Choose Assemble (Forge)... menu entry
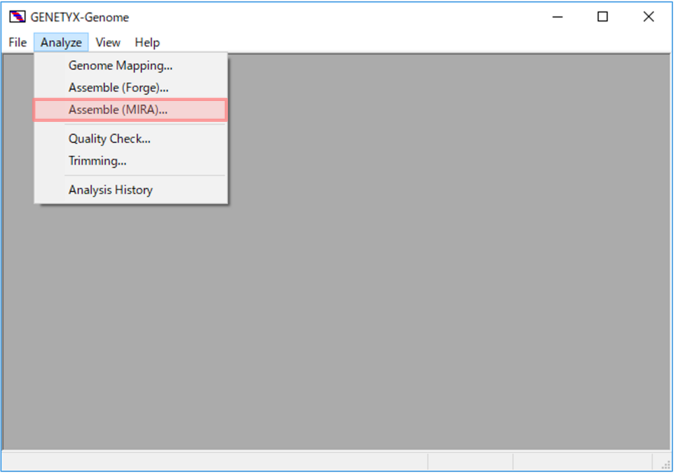This screenshot has width=674, height=473. tap(131, 88)
